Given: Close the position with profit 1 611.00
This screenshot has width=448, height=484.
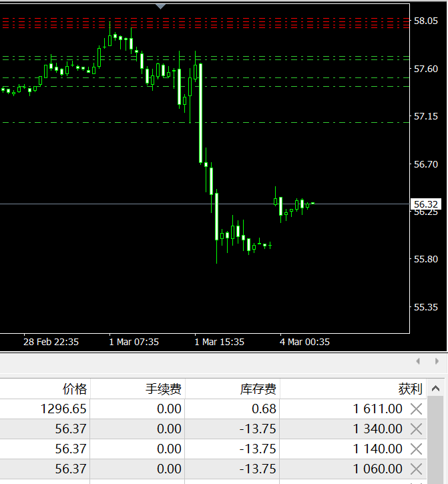Looking at the screenshot, I should 416,409.
